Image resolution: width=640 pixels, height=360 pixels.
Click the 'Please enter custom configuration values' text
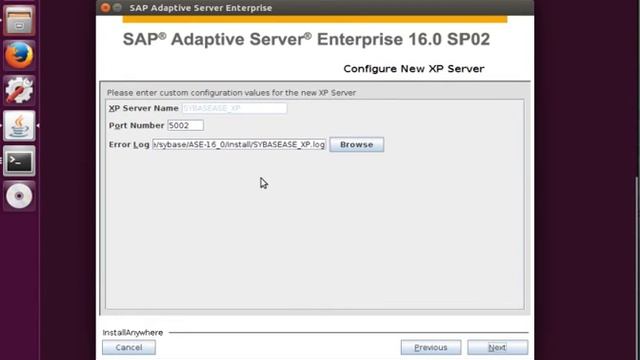[231, 93]
